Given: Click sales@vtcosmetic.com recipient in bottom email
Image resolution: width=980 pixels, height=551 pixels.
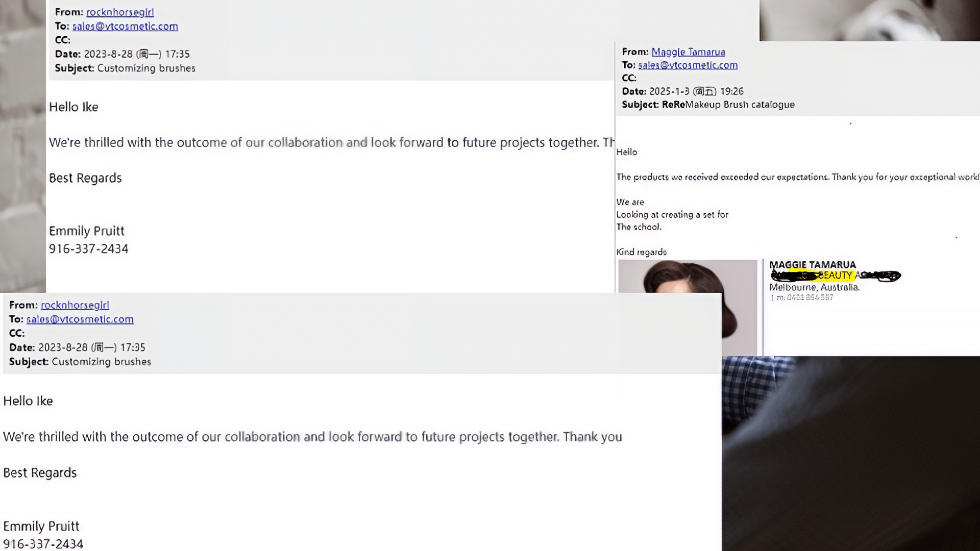Looking at the screenshot, I should (x=80, y=319).
